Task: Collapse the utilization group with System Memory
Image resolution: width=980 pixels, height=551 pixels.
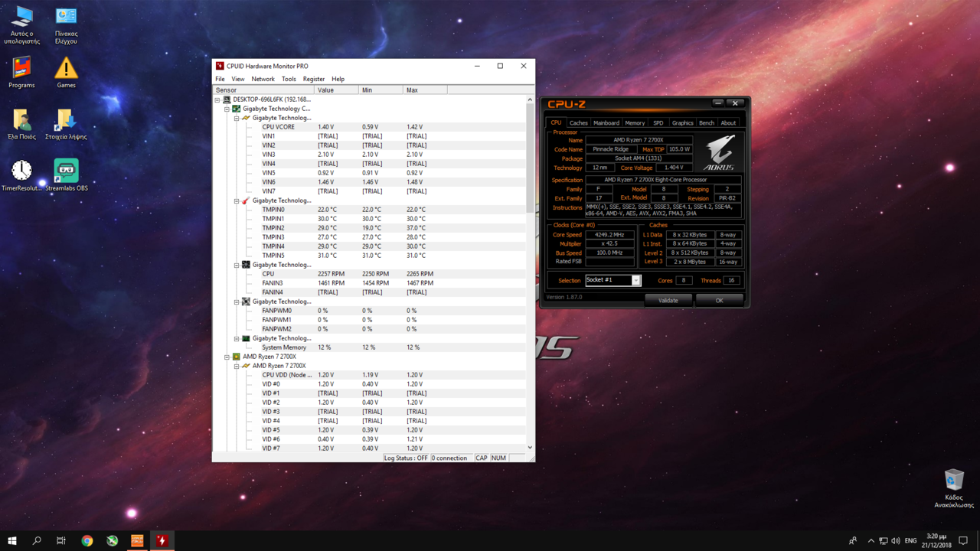Action: point(237,338)
